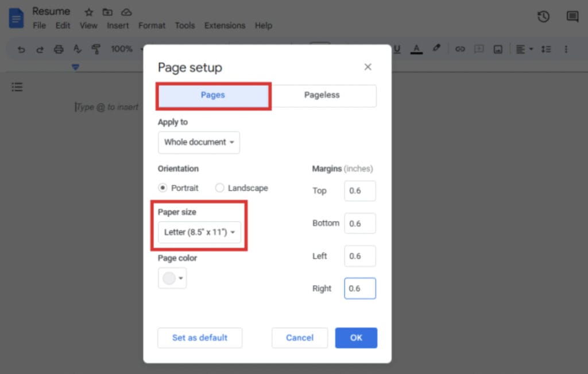Open the Paper size dropdown
This screenshot has height=374, width=588.
200,233
